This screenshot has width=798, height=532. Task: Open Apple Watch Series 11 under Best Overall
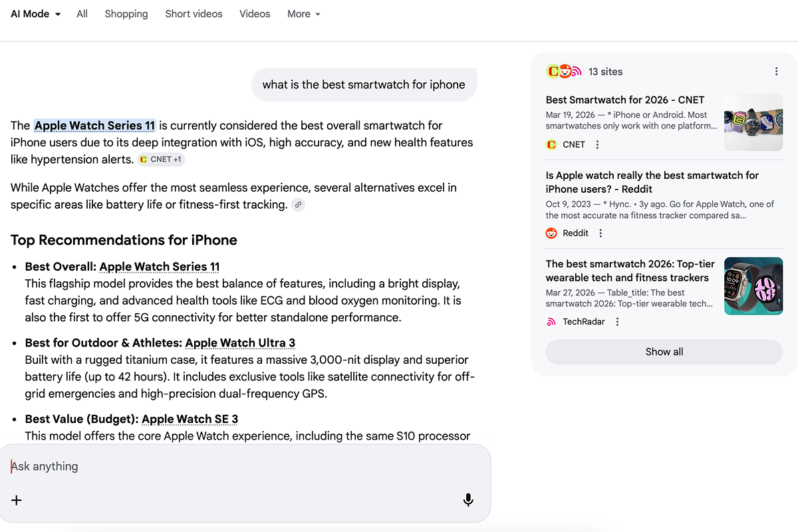pyautogui.click(x=160, y=267)
